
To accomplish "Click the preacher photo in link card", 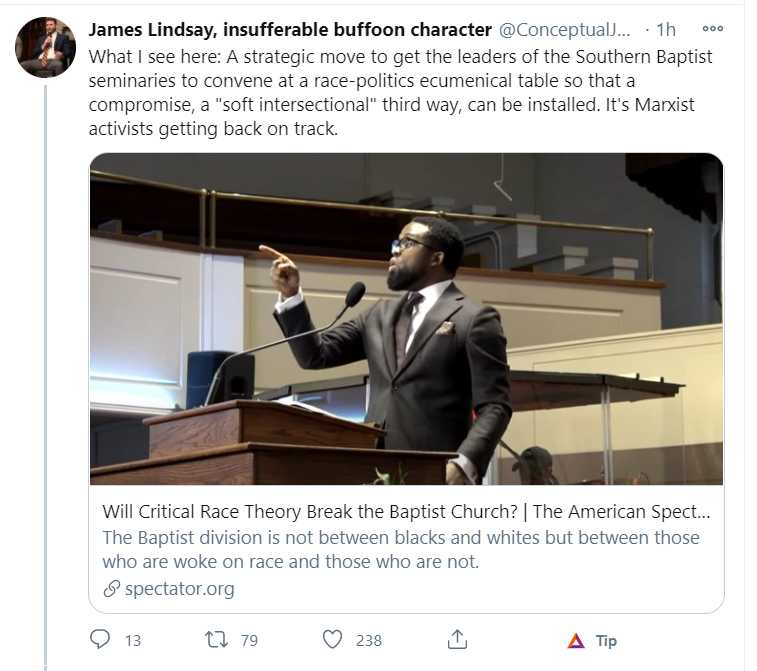I will click(406, 319).
